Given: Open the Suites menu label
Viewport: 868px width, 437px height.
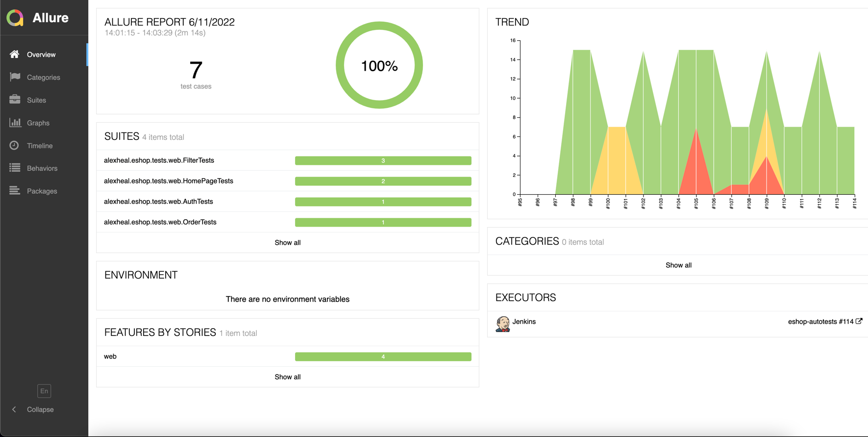Looking at the screenshot, I should point(36,100).
